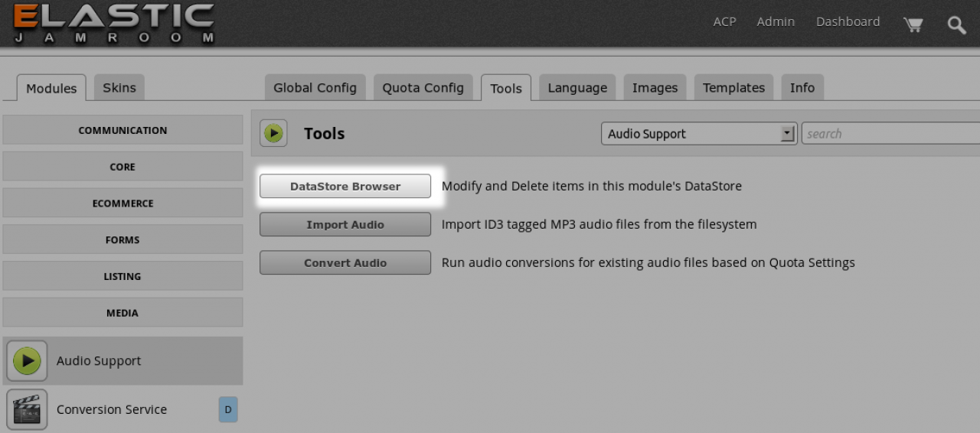Switch to the Global Config tab

tap(315, 88)
